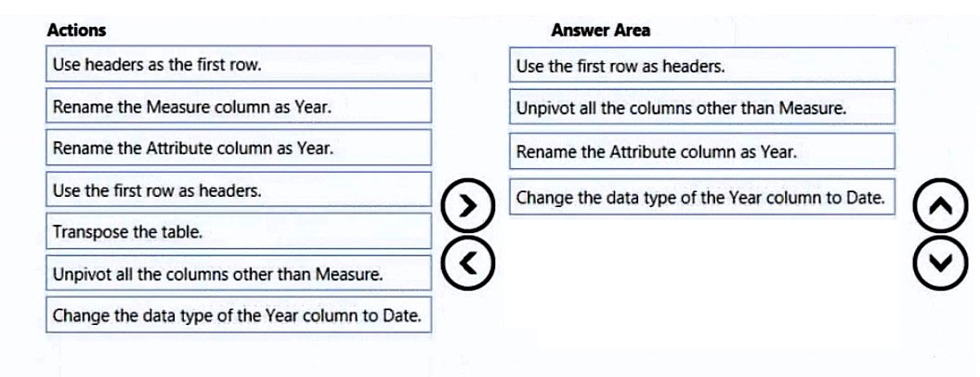Select 'Unpivot all the columns' in Actions list
This screenshot has width=980, height=377.
click(239, 273)
